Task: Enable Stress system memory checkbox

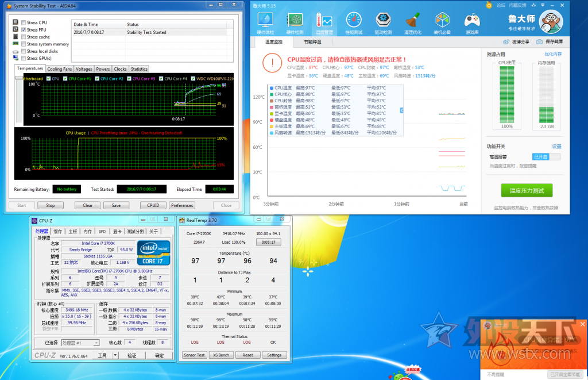Action: [24, 44]
